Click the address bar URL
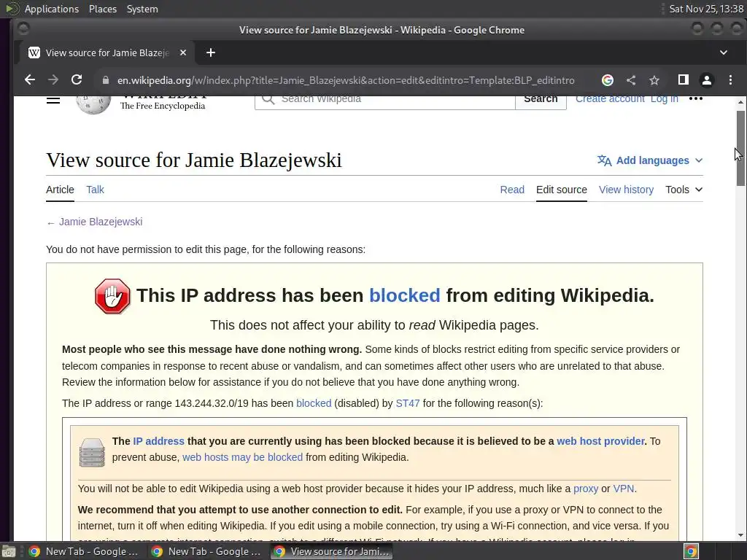 (346, 80)
